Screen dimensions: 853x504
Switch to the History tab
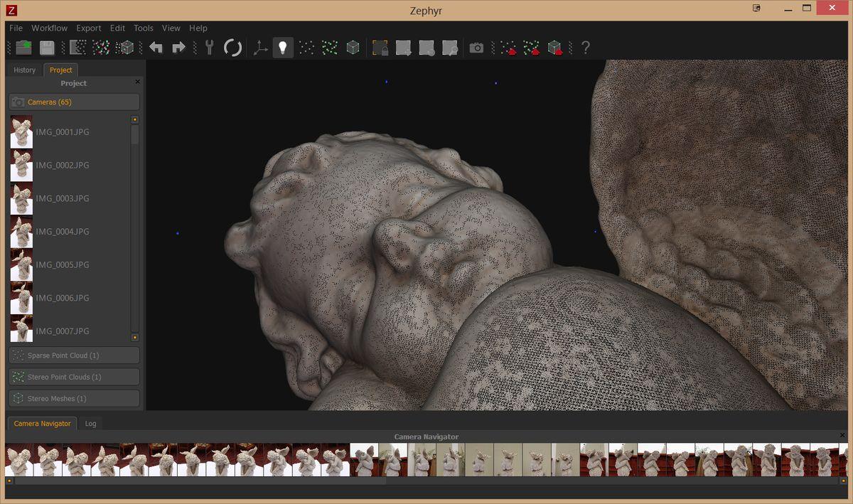tap(24, 70)
